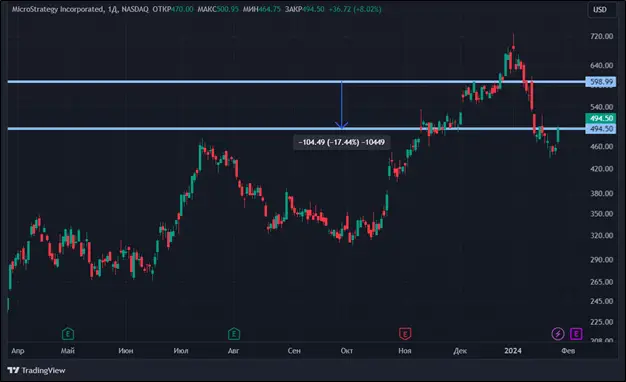Click the 1Д interval in the chart header
Viewport: 626px width, 382px height.
pos(113,9)
